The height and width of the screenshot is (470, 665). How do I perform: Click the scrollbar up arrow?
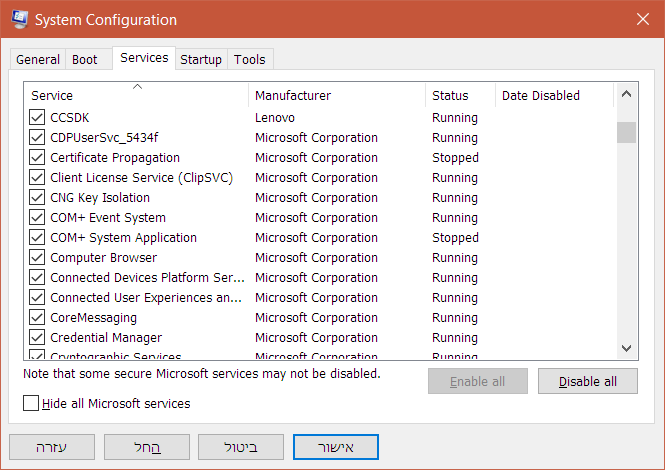pyautogui.click(x=626, y=94)
